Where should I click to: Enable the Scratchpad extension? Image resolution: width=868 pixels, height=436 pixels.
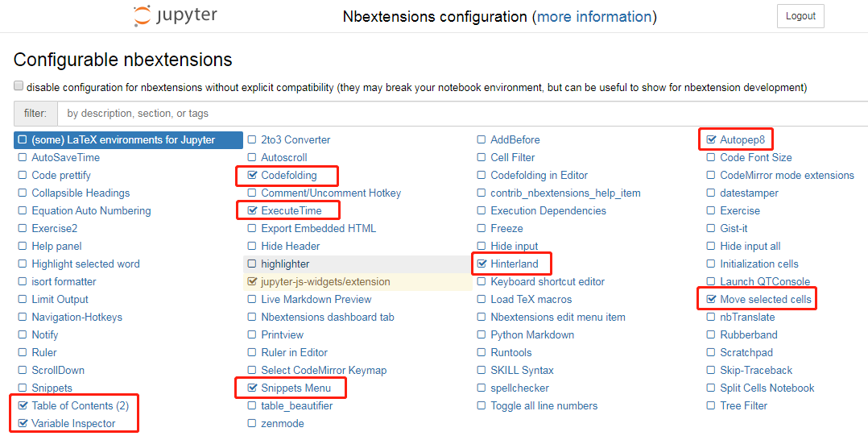coord(712,352)
